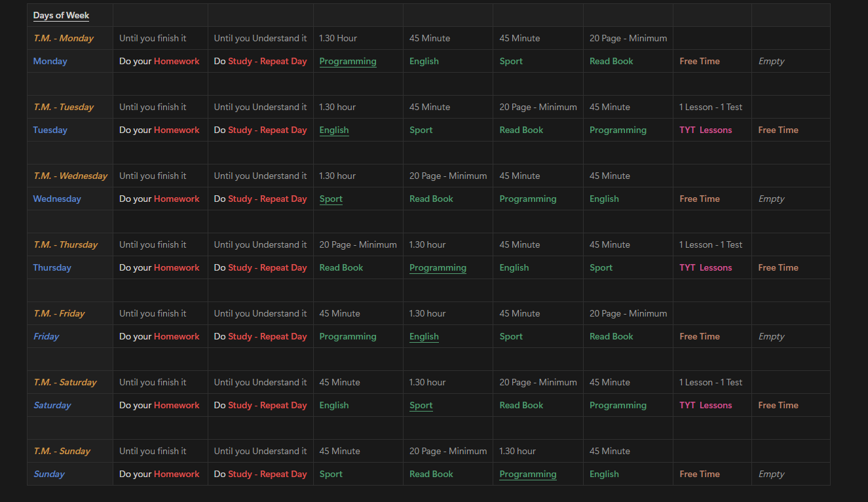
Task: Select 'Do your Homework' in the Thursday row
Action: pyautogui.click(x=159, y=267)
